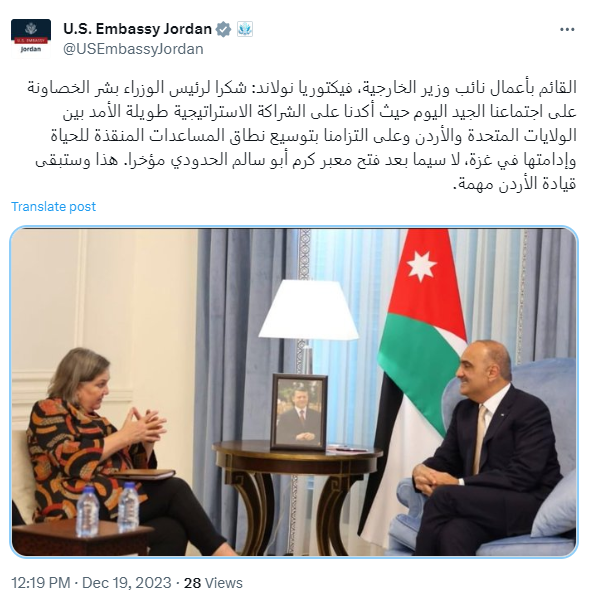Open the attached meeting photo
591x599 pixels.
pos(294,392)
